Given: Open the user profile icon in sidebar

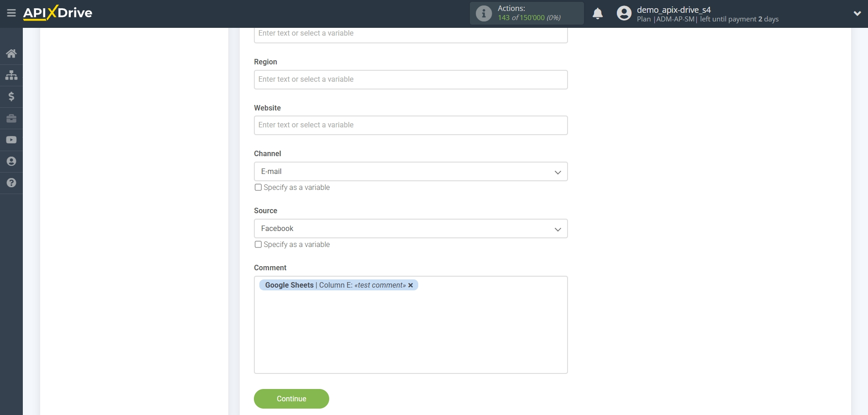Looking at the screenshot, I should click(11, 161).
